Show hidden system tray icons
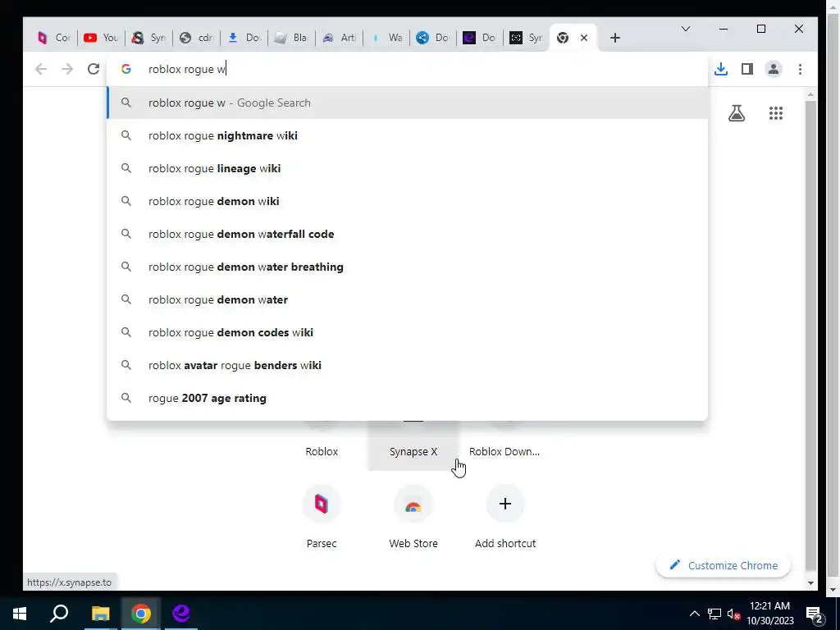Screen dimensions: 840x630 click(694, 614)
